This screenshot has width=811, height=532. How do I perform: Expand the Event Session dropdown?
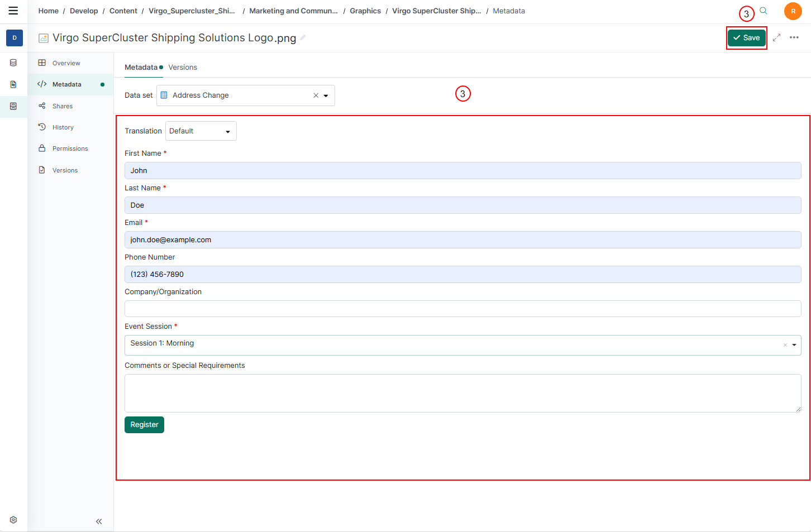point(794,345)
